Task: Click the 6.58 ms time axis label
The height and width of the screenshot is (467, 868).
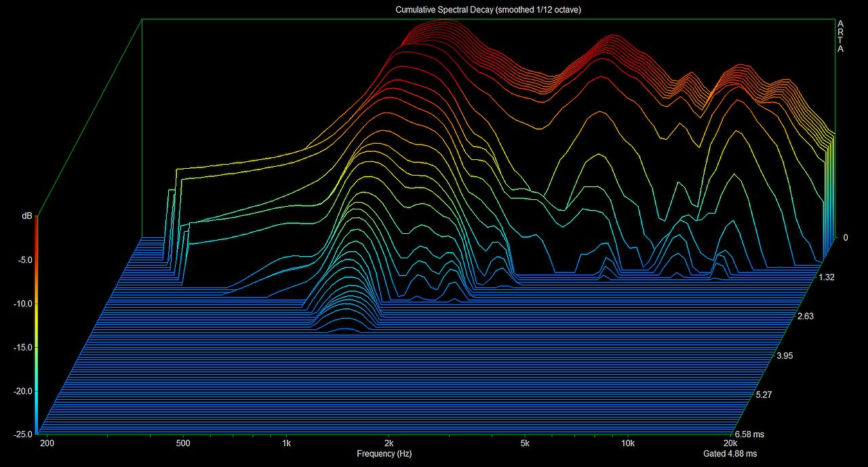Action: coord(749,434)
